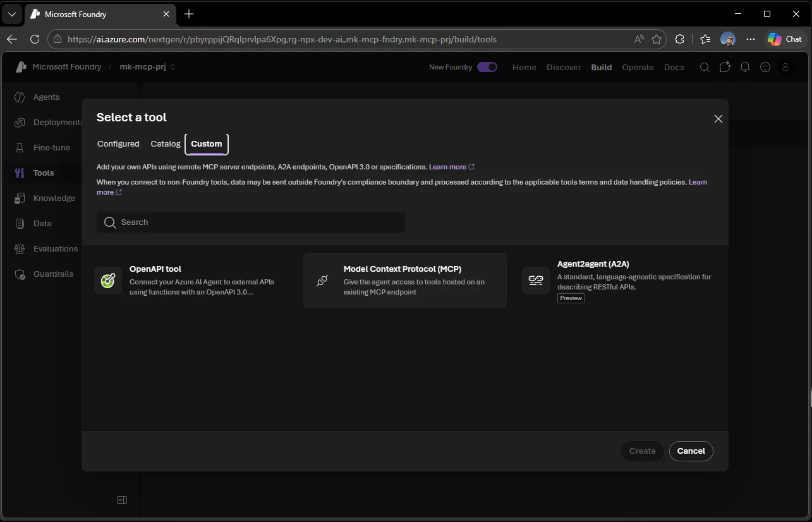Click the Preview badge under A2A
Viewport: 812px width, 522px height.
click(571, 298)
